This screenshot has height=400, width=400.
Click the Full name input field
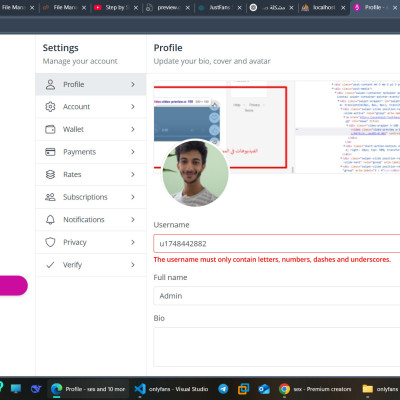point(277,296)
